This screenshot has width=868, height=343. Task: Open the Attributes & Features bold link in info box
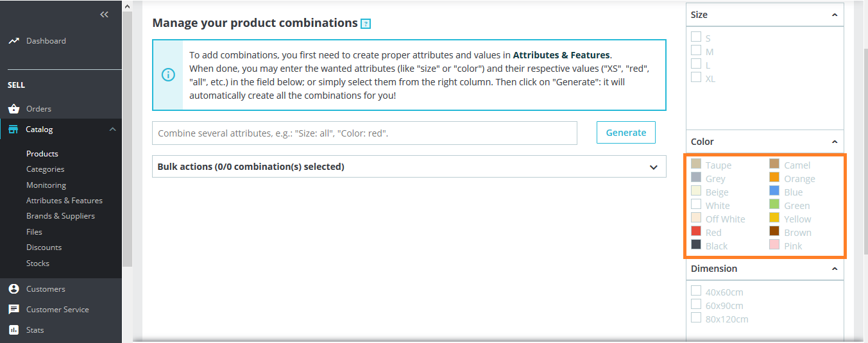click(561, 55)
